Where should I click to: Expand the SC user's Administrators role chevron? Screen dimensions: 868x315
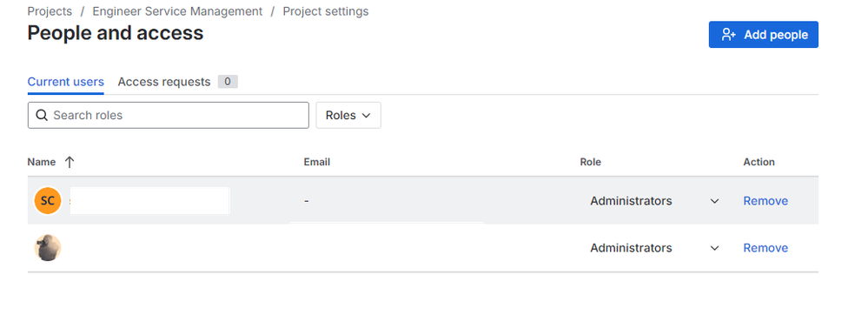pyautogui.click(x=715, y=201)
